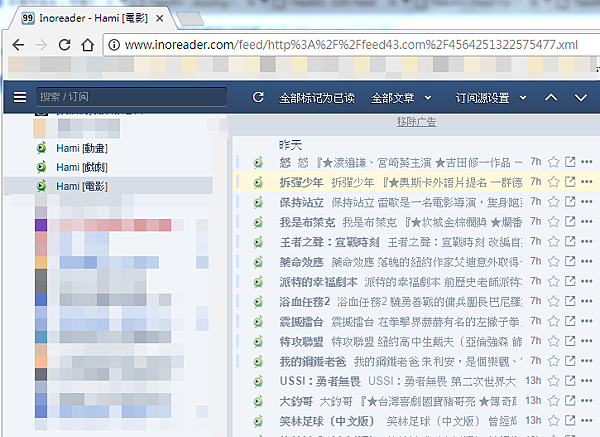Expand the 订阅源设置 dropdown
Viewport: 600px width, 437px height.
(491, 98)
